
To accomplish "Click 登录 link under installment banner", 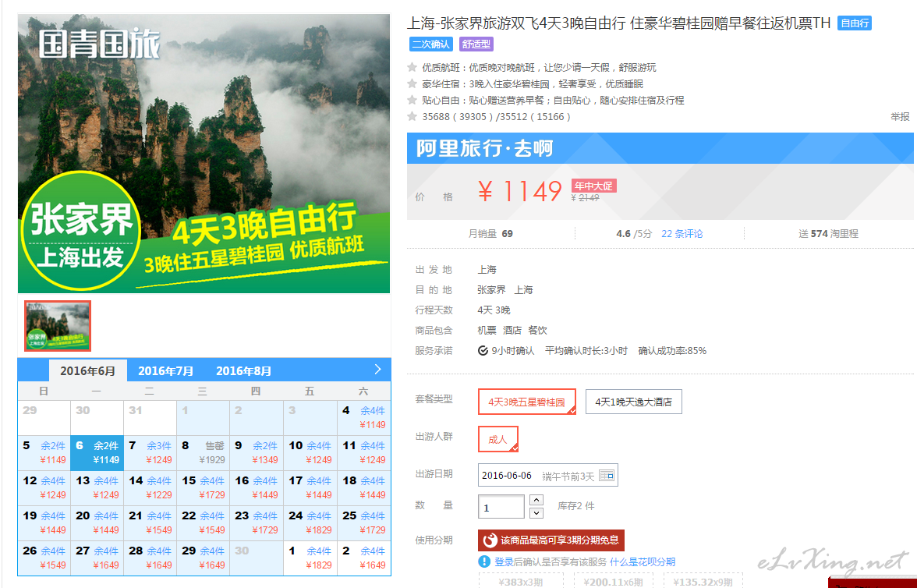I will (504, 561).
